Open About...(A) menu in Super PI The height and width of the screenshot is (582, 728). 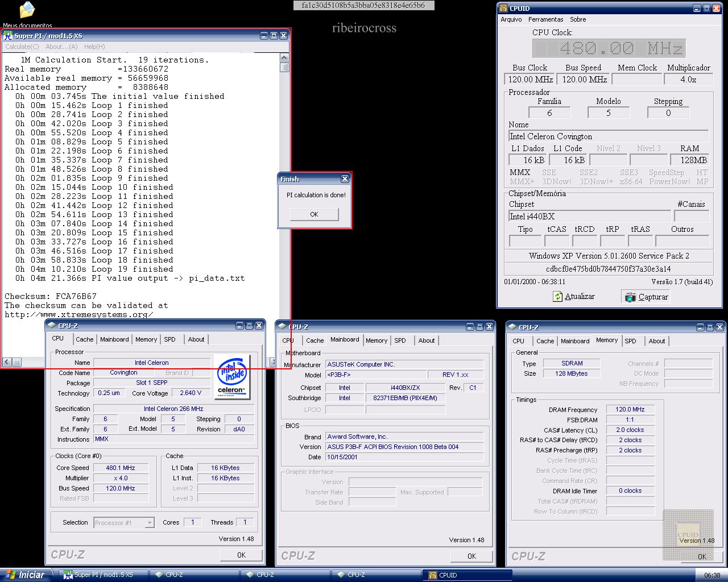[61, 47]
